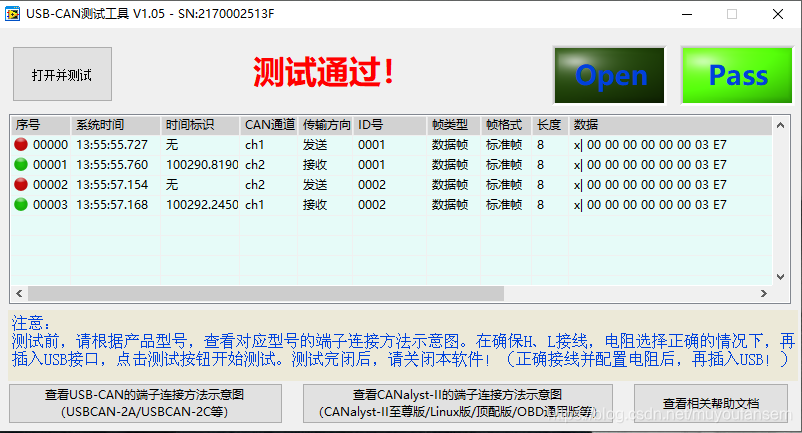Select sequence number 00000 cell
The height and width of the screenshot is (433, 802).
click(50, 145)
